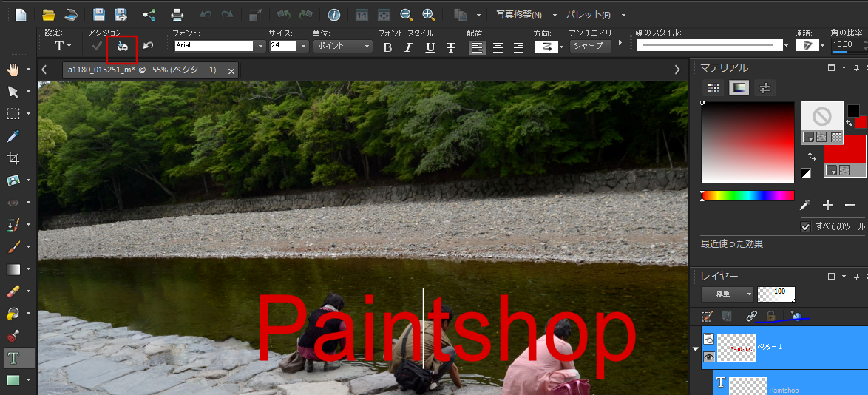
Task: Click the plus button in Materials
Action: (827, 206)
